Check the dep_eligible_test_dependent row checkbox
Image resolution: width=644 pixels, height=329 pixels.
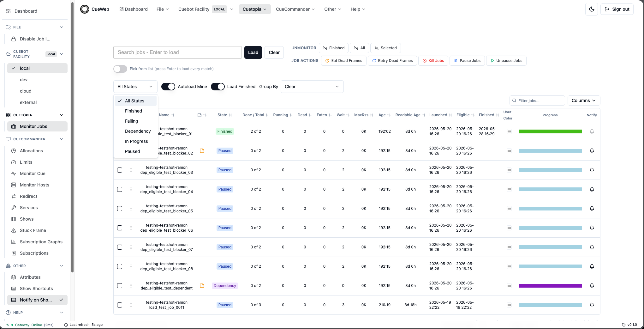pyautogui.click(x=120, y=286)
